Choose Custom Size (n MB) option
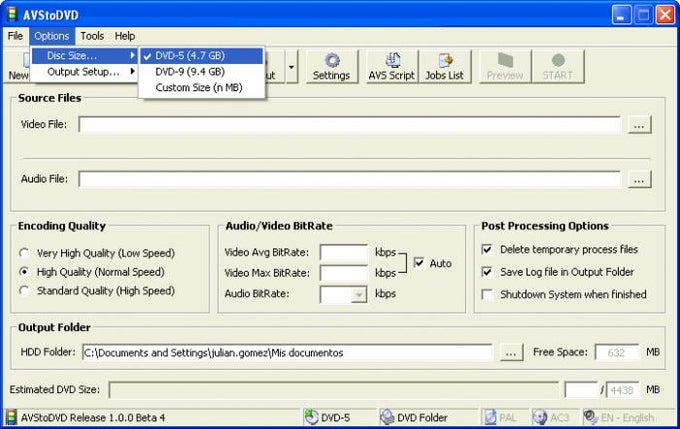 coord(202,88)
